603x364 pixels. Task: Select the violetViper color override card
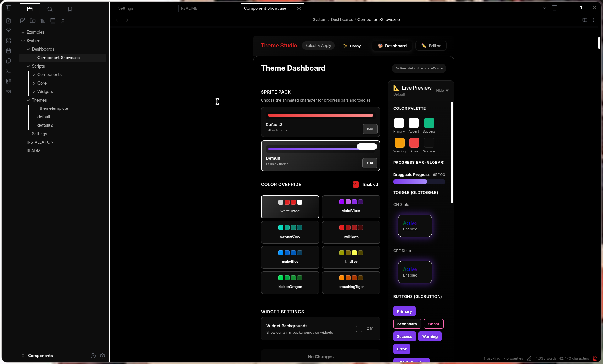pyautogui.click(x=351, y=207)
